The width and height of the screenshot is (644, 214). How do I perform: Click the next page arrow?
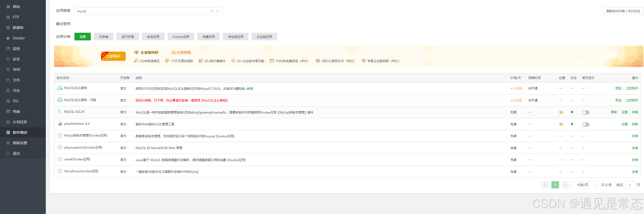pyautogui.click(x=565, y=185)
